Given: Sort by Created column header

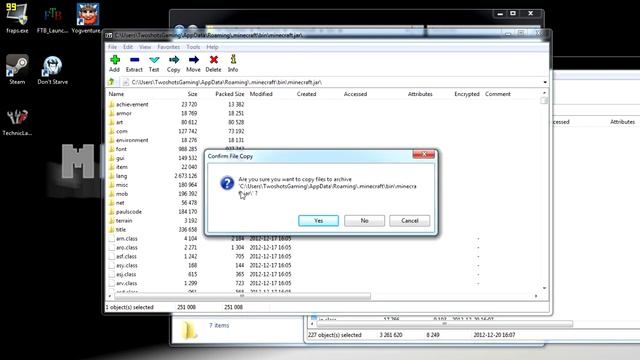Looking at the screenshot, I should (307, 94).
